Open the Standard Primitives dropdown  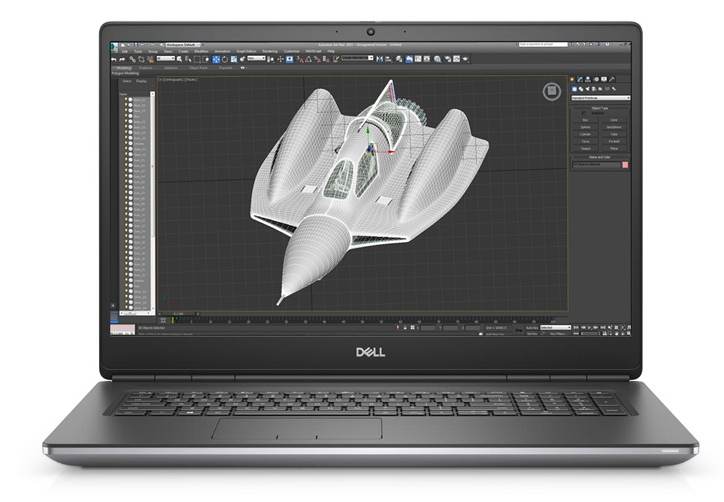pos(601,98)
